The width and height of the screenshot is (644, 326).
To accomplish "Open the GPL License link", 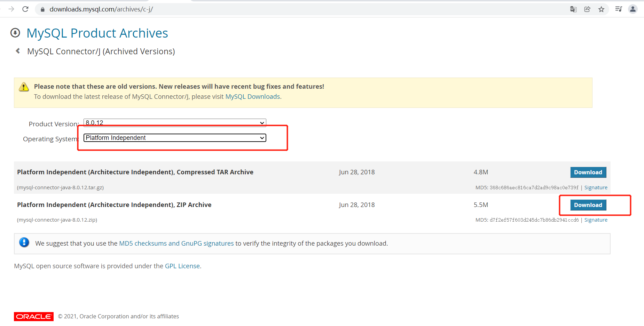I will tap(182, 266).
